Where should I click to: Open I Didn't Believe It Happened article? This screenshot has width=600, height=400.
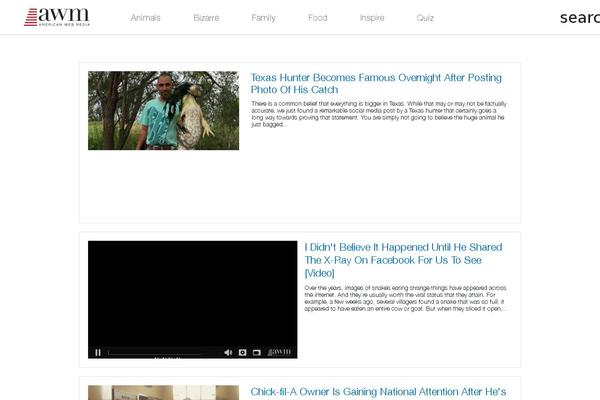coord(403,260)
